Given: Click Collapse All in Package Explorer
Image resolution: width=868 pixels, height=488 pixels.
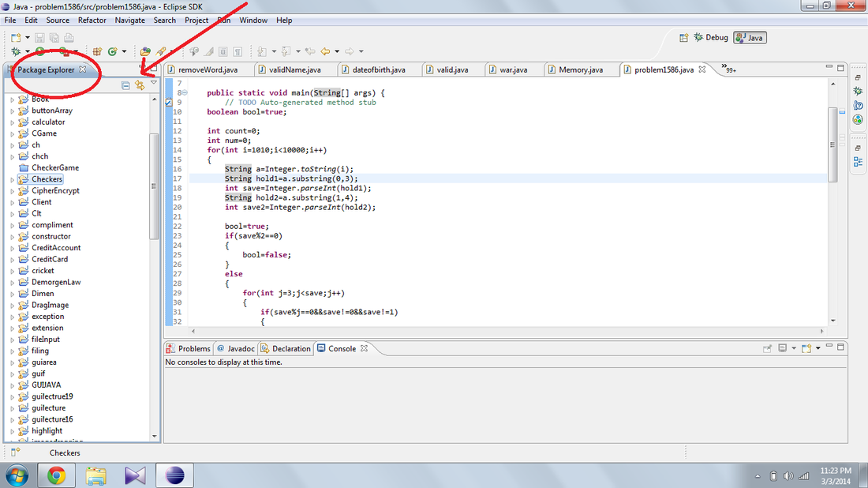Looking at the screenshot, I should tap(125, 85).
